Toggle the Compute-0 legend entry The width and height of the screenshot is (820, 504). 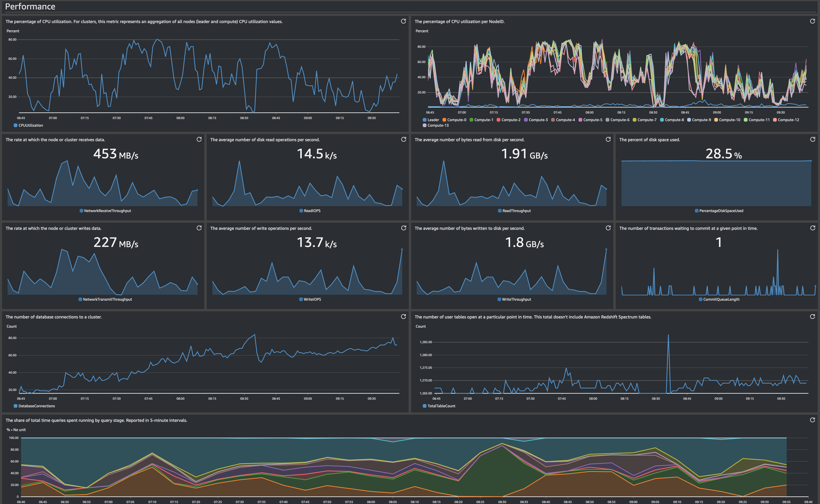tap(454, 120)
